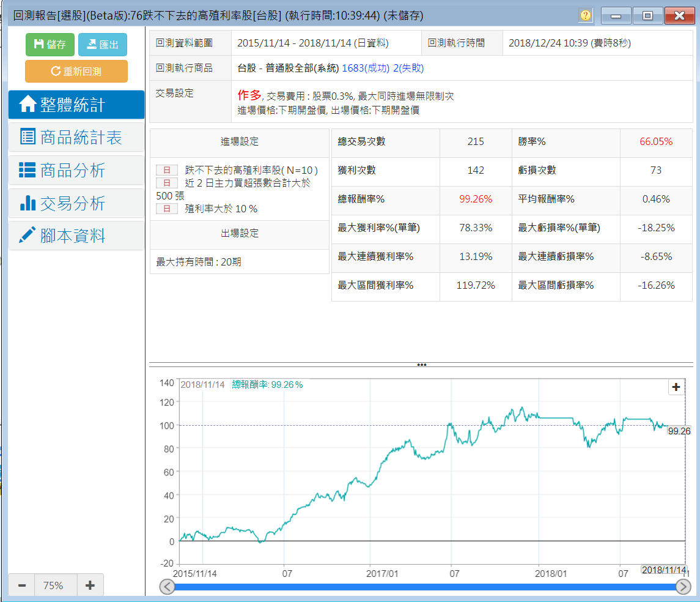Screen dimensions: 700x602
Task: Switch to 商品統計表 tab
Action: coord(76,137)
